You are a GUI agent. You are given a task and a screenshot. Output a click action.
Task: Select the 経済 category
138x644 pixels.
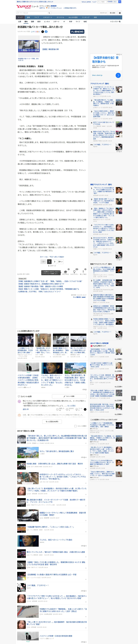(x=39, y=21)
